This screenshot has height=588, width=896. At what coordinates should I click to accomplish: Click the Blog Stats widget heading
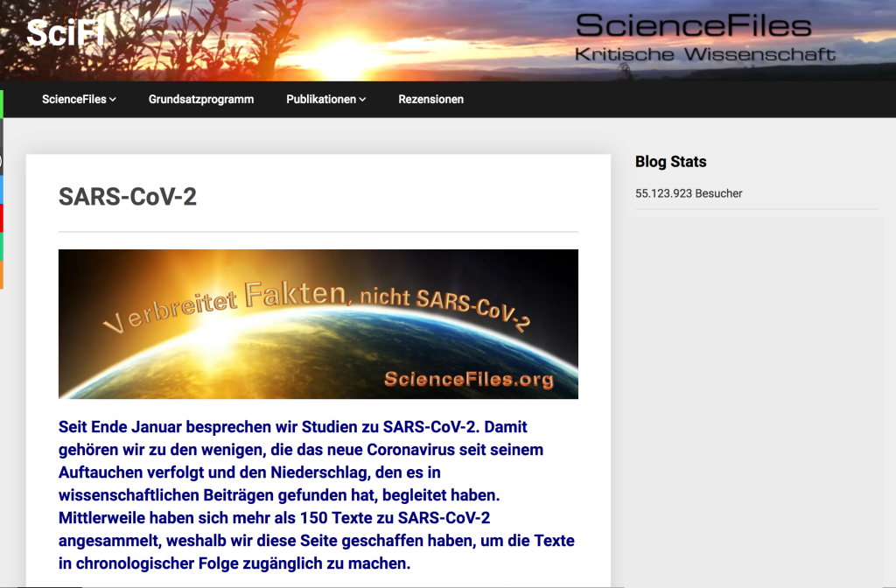click(670, 162)
